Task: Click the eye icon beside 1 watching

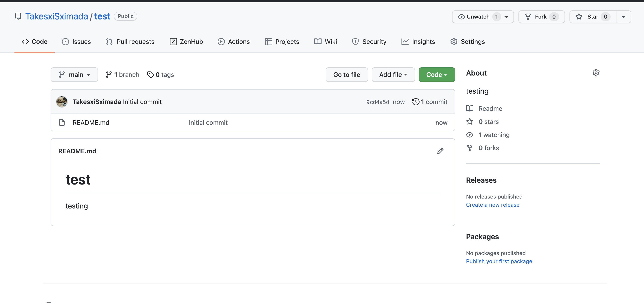Action: point(469,135)
